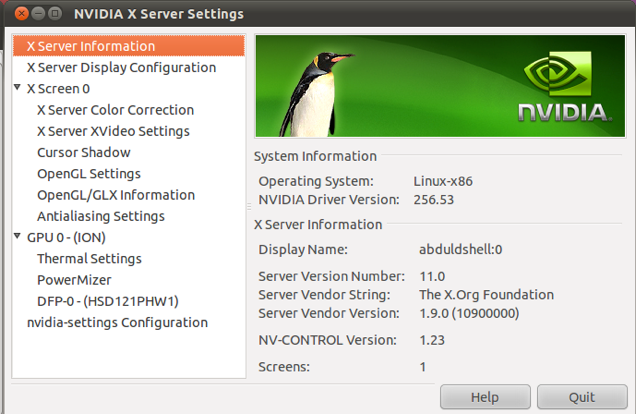Select X Server Information in sidebar
Image resolution: width=636 pixels, height=414 pixels.
click(x=90, y=46)
